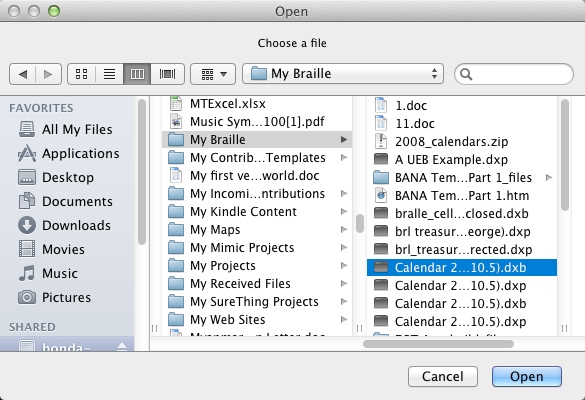Select brl treasur...eorge).dxp file icon
The width and height of the screenshot is (585, 400).
381,231
